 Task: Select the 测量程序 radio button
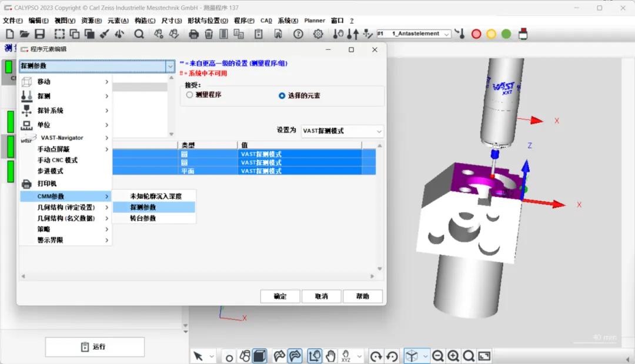coord(189,95)
